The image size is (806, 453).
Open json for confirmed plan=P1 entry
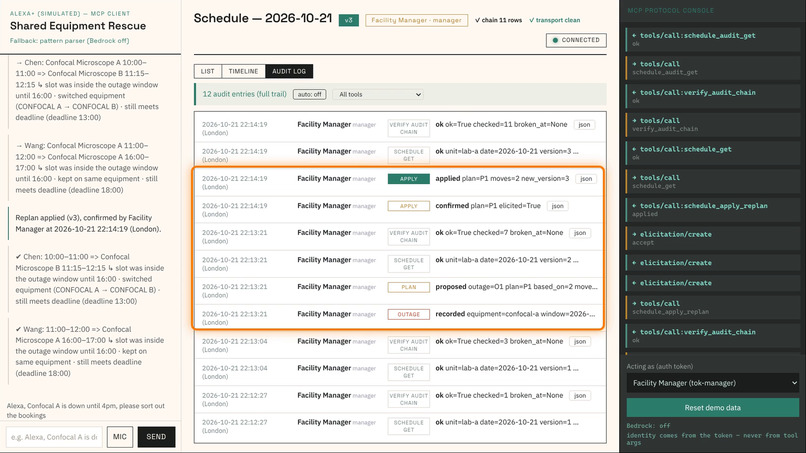coord(558,206)
